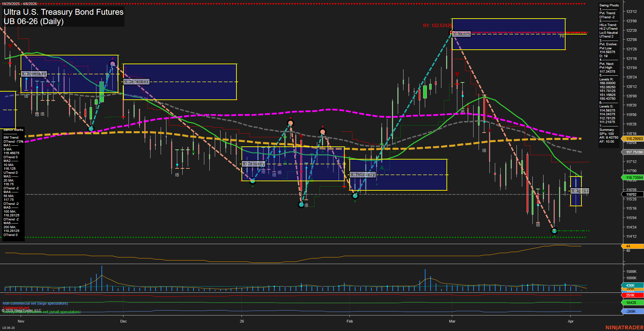The image size is (644, 331).
Task: Click the R1: 122.53125 resistance label
Action: pos(437,26)
